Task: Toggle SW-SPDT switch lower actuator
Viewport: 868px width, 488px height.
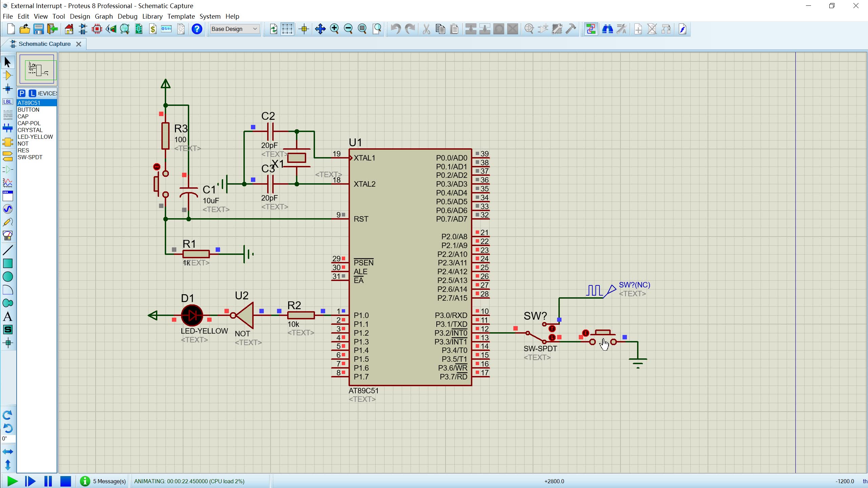Action: point(552,337)
